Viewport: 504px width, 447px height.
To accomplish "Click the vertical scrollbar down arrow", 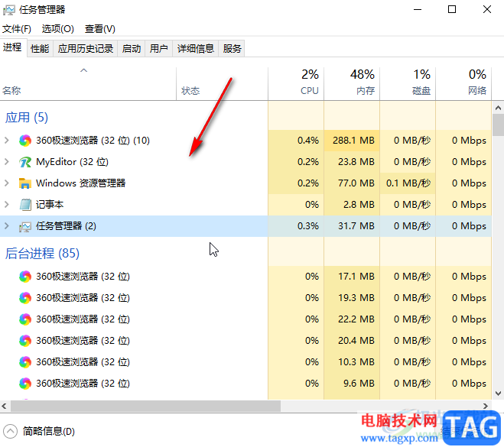I will [498, 394].
